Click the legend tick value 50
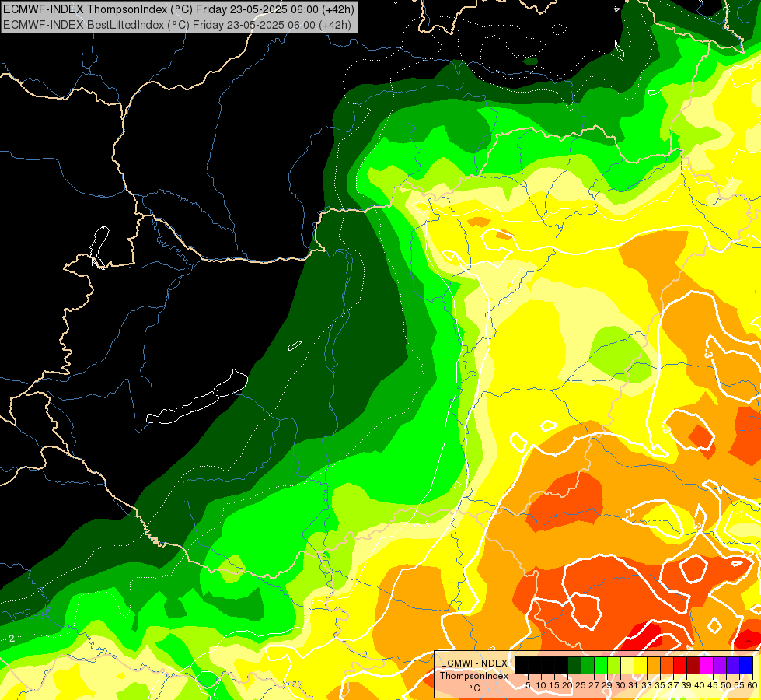Viewport: 761px width, 700px height. point(727,685)
